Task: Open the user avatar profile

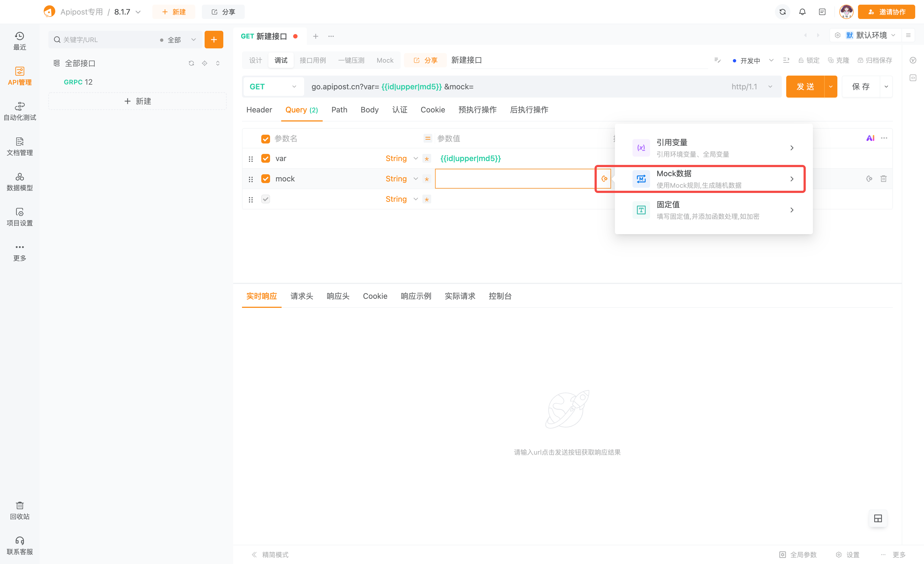Action: point(846,12)
